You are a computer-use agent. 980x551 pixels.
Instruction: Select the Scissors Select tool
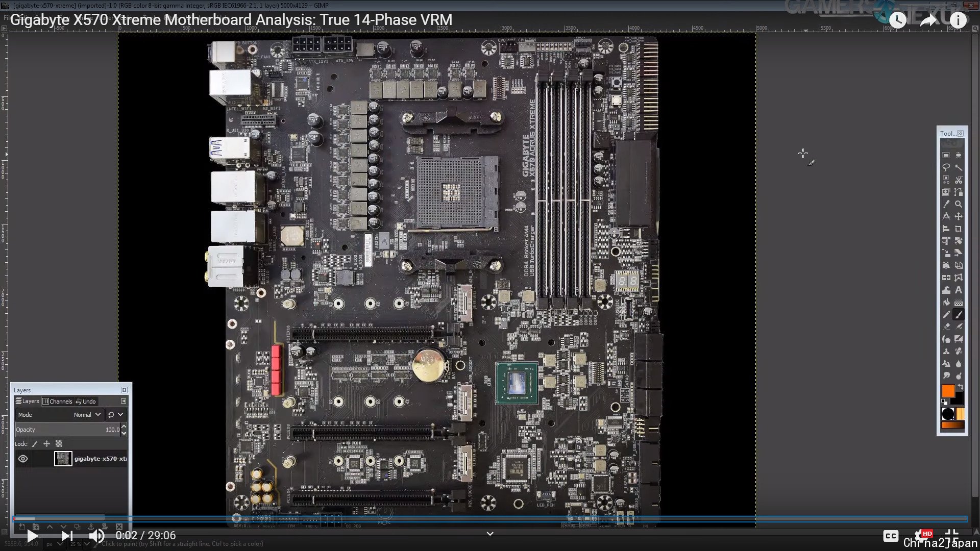(959, 180)
